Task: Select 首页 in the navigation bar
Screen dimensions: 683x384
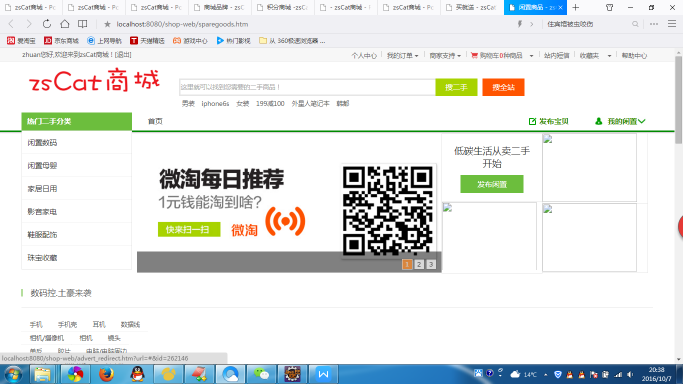Action: pos(155,121)
